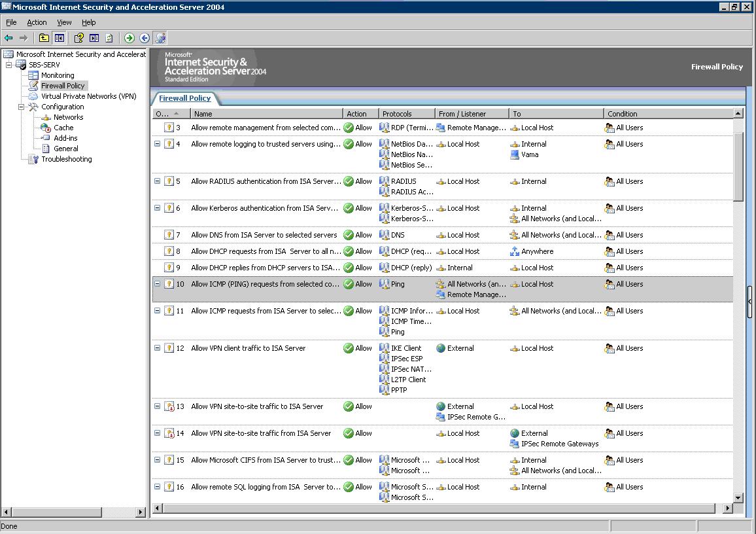Viewport: 756px width, 534px height.
Task: Toggle Show/Hide System Policy Rules icon
Action: coord(160,37)
